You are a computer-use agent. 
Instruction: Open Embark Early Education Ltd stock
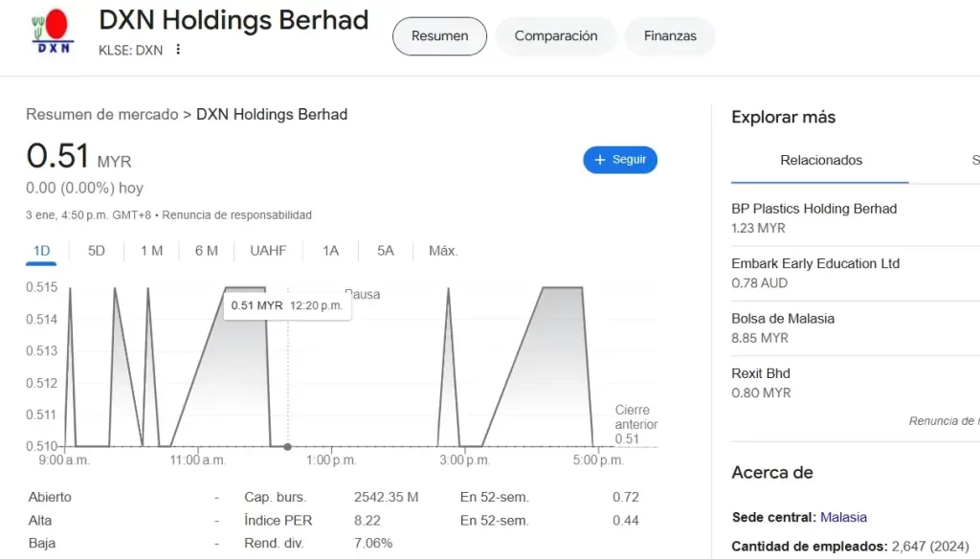click(815, 263)
